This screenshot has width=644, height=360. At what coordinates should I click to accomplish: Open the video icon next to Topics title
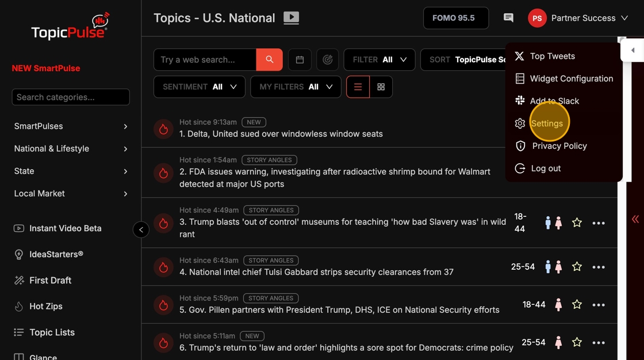[x=291, y=18]
